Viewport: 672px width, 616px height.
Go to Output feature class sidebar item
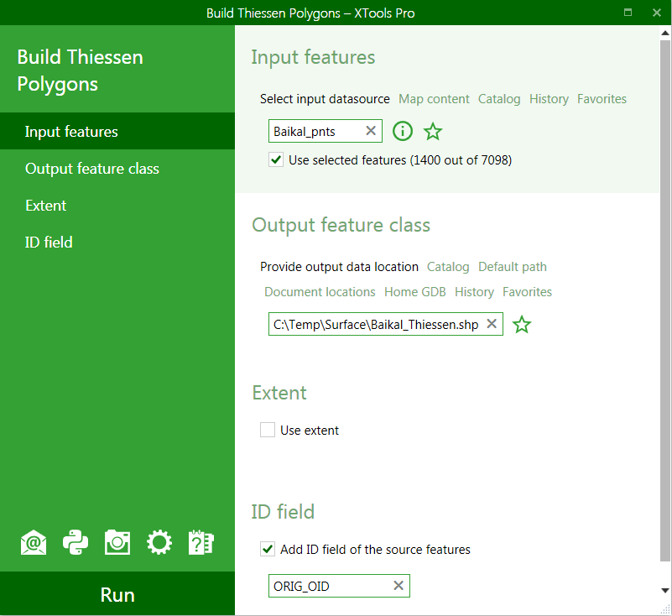pos(117,169)
